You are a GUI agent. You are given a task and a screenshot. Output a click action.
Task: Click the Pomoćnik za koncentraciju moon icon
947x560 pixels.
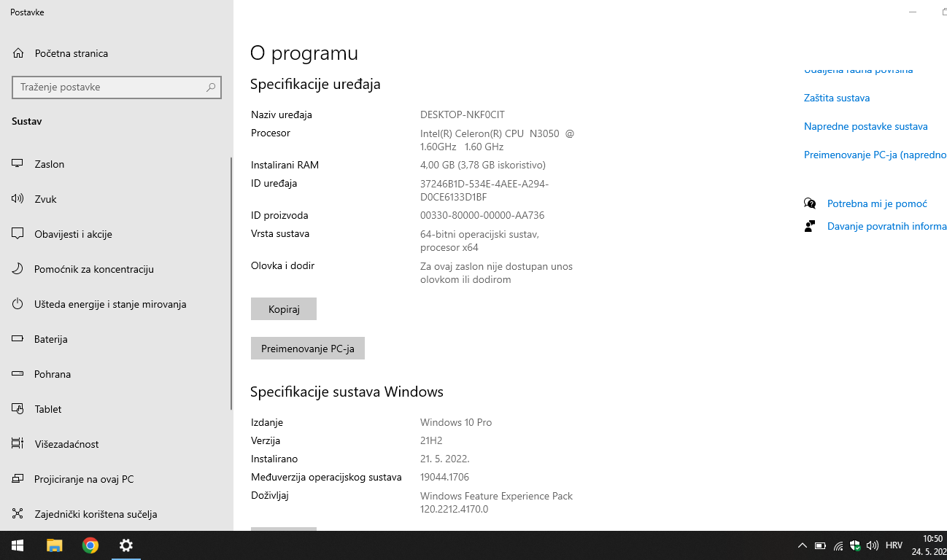click(18, 269)
